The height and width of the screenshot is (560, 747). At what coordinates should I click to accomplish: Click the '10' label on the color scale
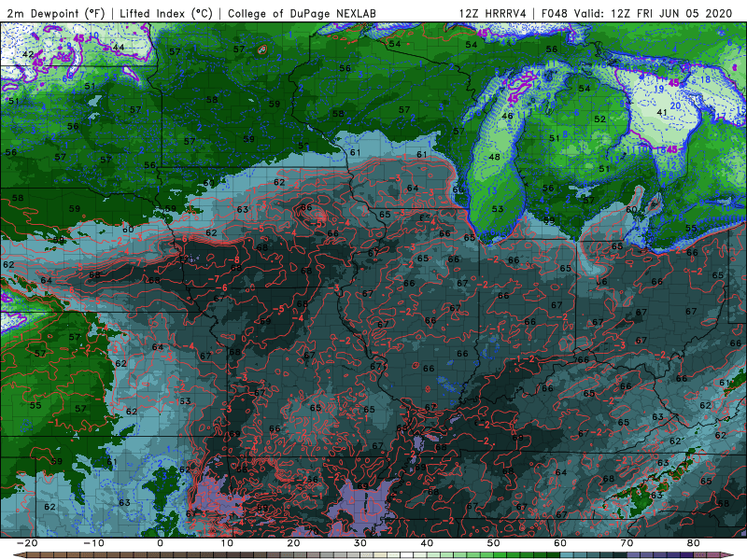tap(227, 543)
